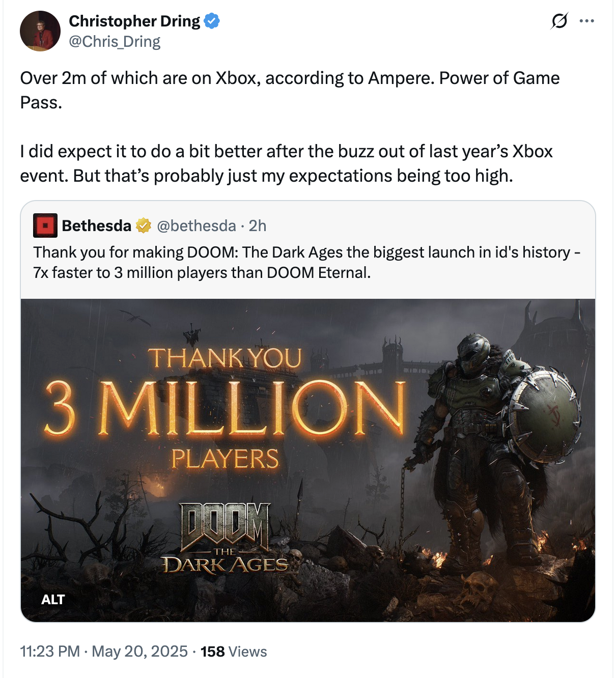Click the 'THANK YOU' heading in the image

pyautogui.click(x=225, y=358)
